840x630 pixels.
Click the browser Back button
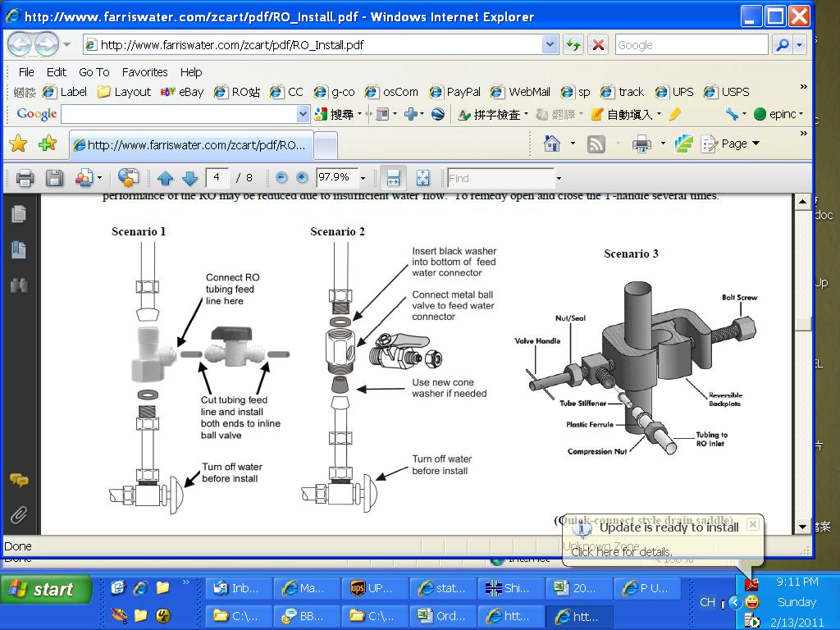coord(20,44)
